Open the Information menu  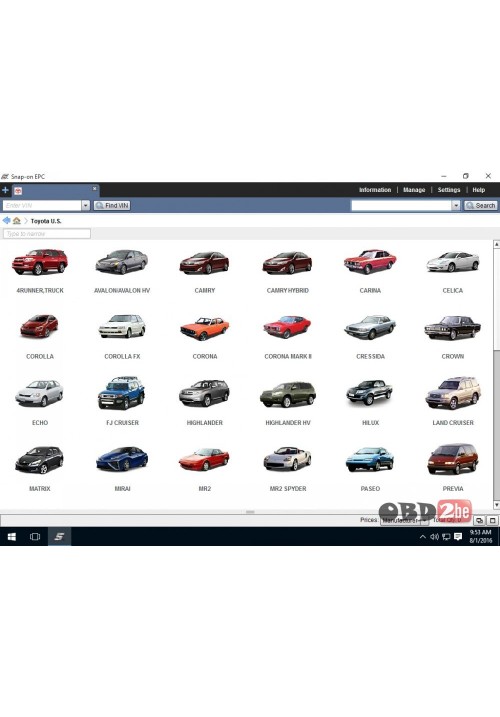(x=375, y=190)
